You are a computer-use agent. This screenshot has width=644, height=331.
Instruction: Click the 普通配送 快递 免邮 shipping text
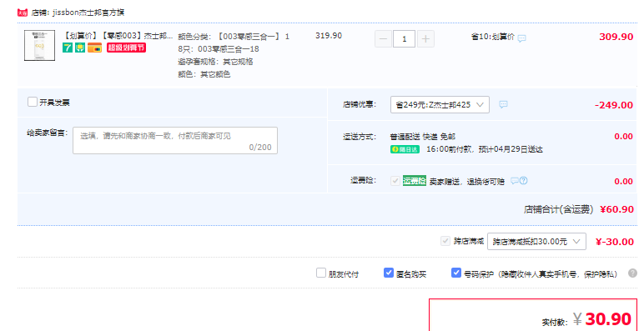[423, 137]
